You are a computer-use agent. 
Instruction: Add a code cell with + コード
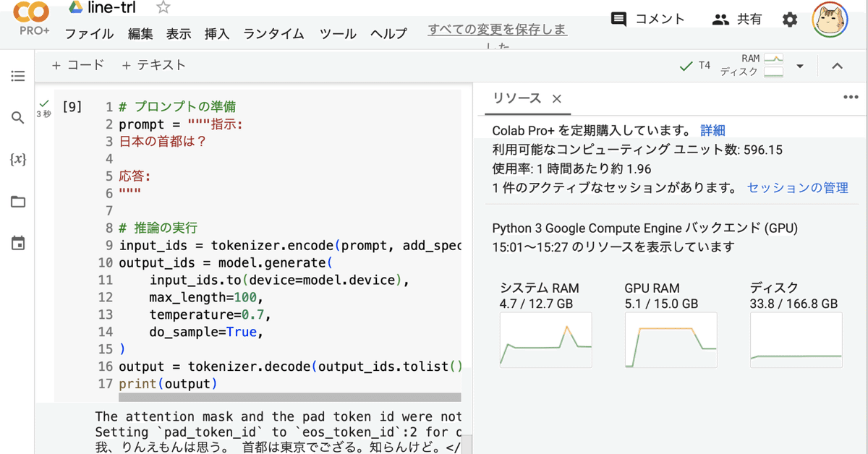tap(78, 65)
